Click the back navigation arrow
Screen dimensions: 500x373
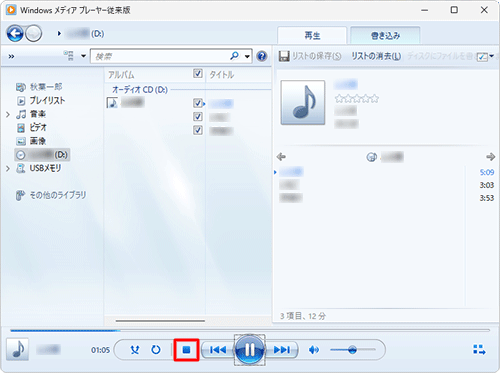(x=15, y=34)
